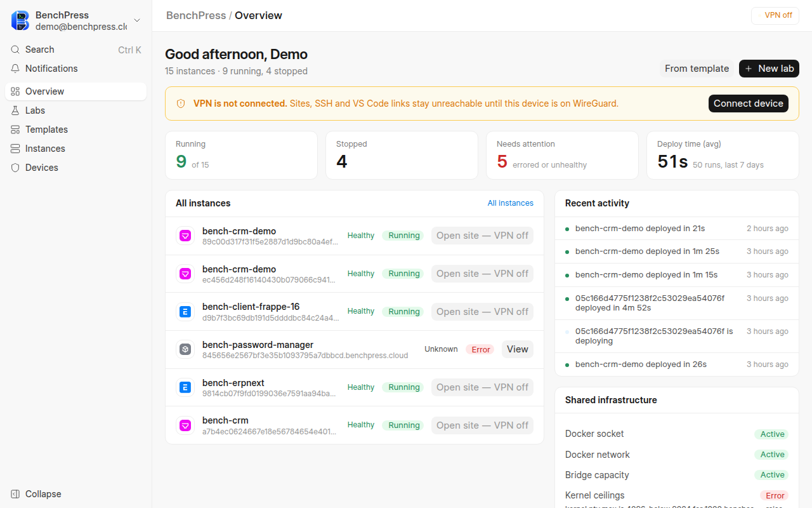Click the bench-crm-demo icon for ec456d248f
The image size is (812, 508).
tap(185, 274)
